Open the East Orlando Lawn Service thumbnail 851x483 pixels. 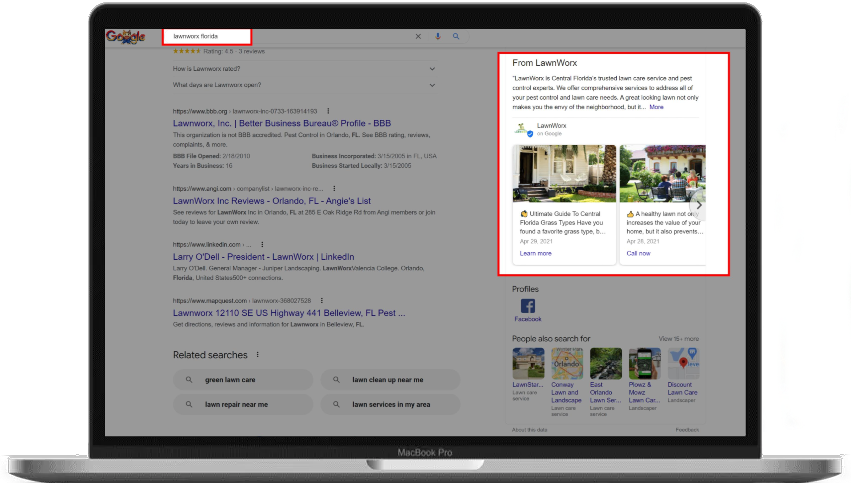coord(606,363)
